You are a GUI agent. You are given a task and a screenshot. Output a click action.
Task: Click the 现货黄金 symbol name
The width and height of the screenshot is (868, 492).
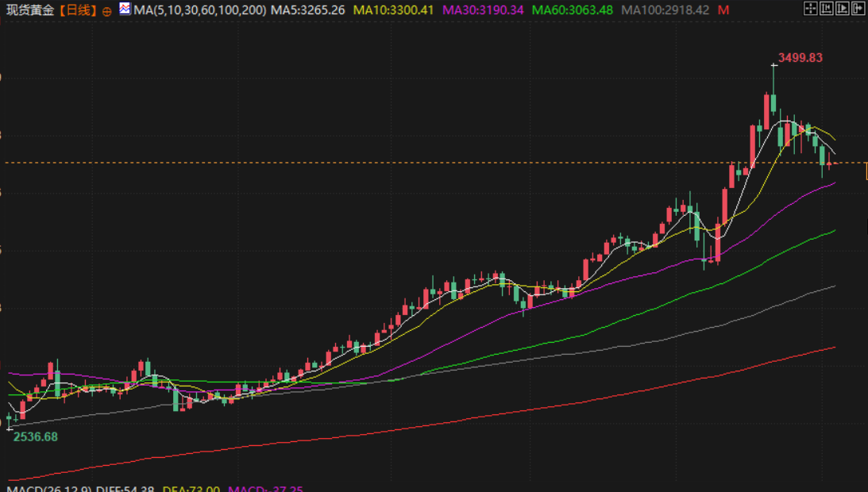pyautogui.click(x=30, y=10)
